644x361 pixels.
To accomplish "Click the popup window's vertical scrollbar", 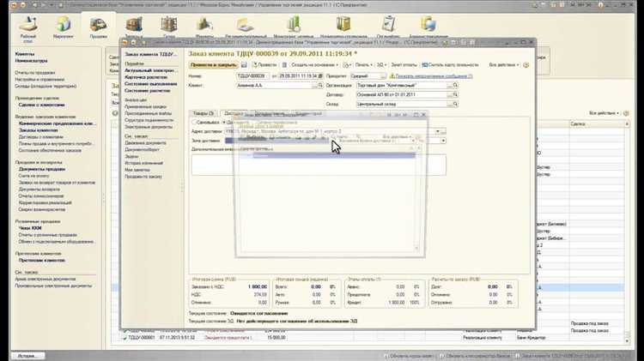I will coord(416,201).
